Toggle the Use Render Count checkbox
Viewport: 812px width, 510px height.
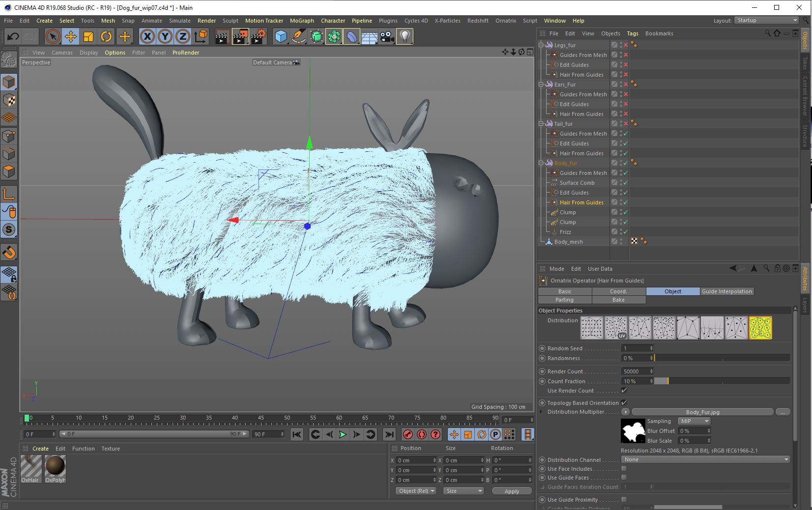click(624, 391)
